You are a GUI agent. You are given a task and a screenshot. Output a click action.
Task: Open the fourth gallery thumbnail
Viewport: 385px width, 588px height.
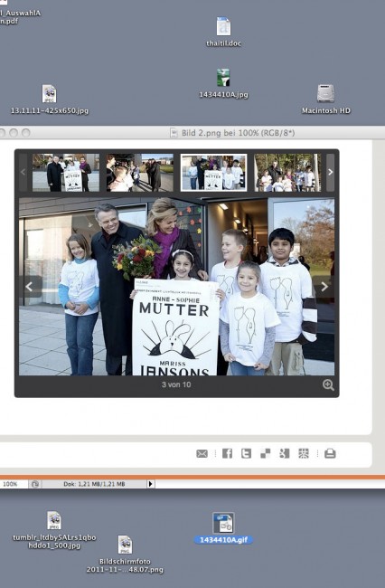tap(287, 173)
